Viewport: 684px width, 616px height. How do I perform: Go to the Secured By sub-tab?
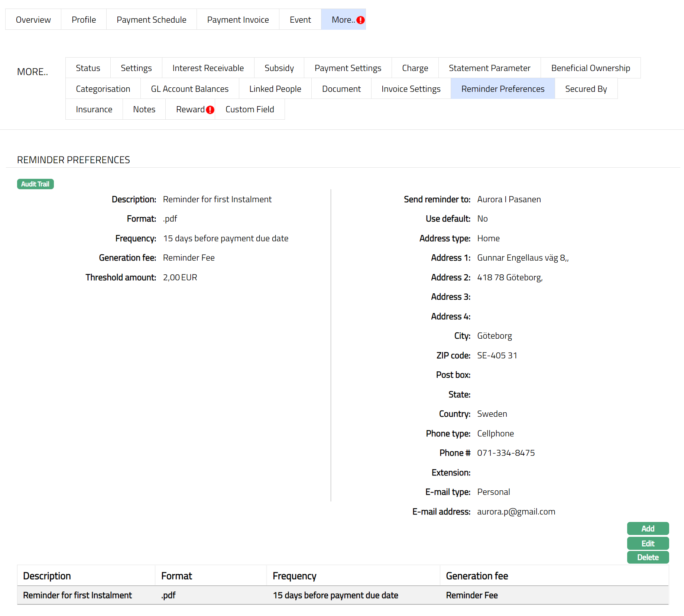(x=586, y=89)
